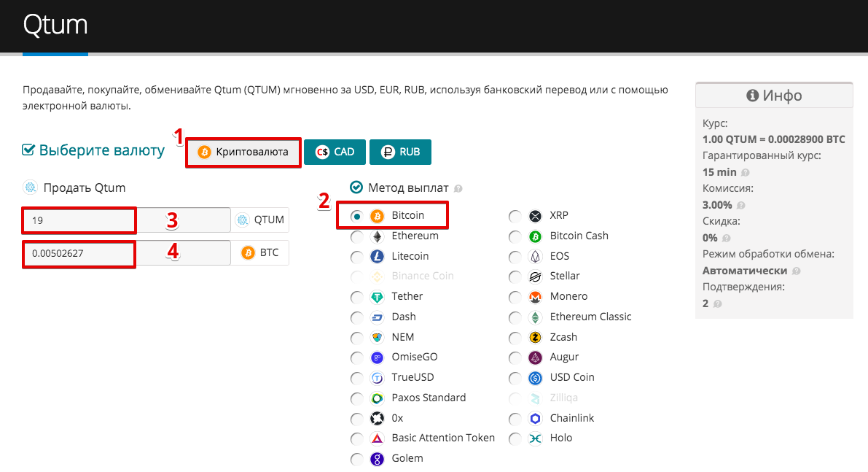The image size is (868, 472).
Task: Click the Litecoin logo icon
Action: 377,257
